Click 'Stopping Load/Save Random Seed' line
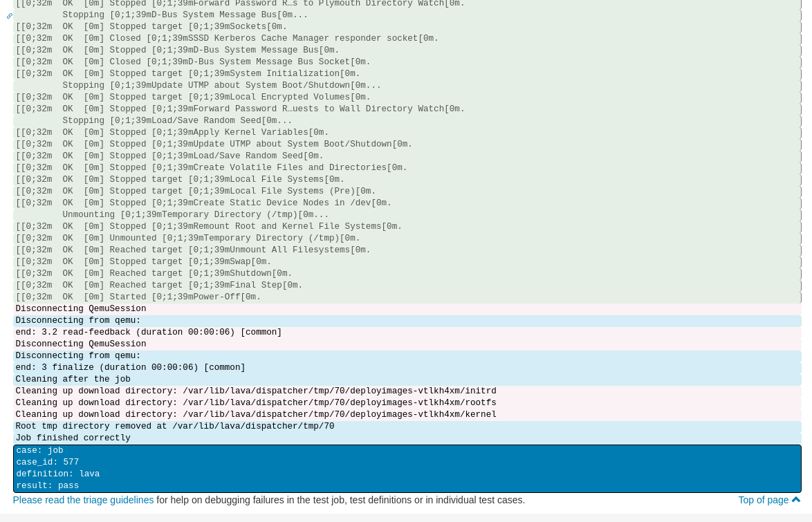Viewport: 812px width, 522px height. [407, 121]
